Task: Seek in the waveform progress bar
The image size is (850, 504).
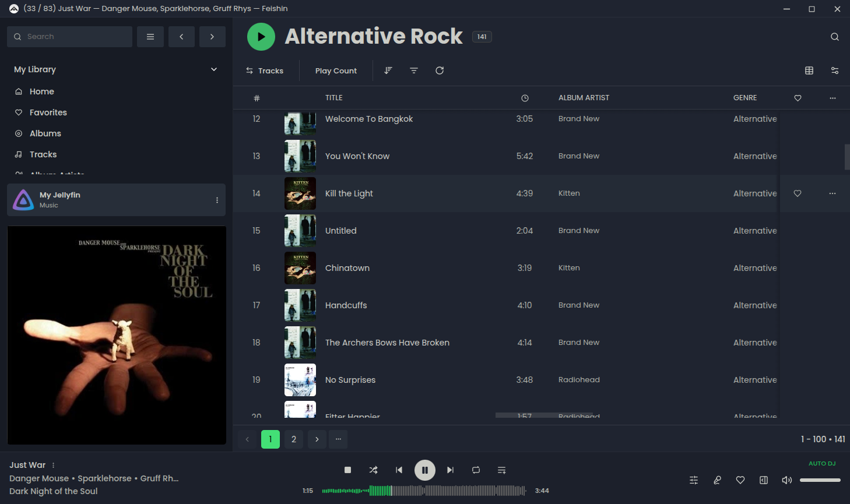Action: (x=424, y=491)
